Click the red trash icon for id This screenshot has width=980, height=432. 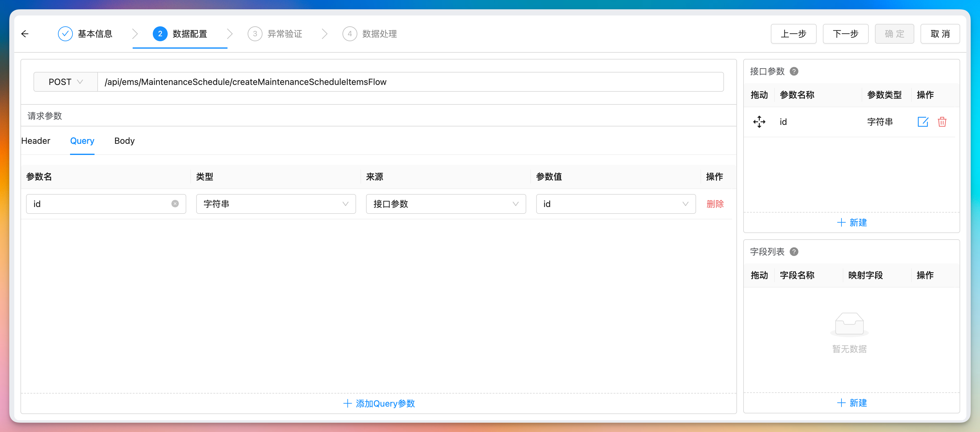(942, 122)
